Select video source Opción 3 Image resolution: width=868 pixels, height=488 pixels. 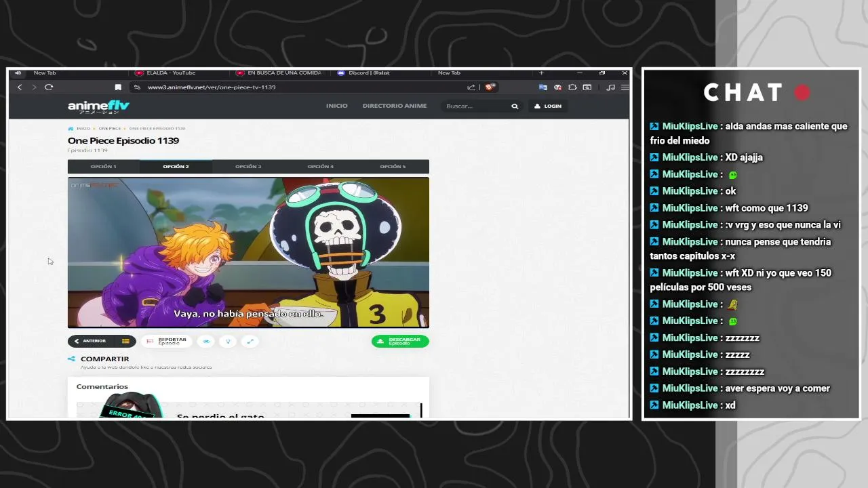[248, 167]
